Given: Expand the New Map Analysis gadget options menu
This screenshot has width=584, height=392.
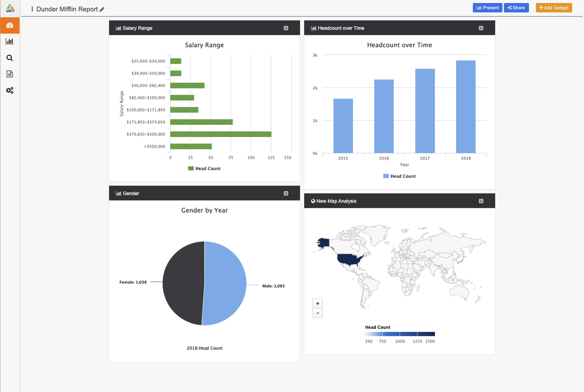Looking at the screenshot, I should (481, 201).
